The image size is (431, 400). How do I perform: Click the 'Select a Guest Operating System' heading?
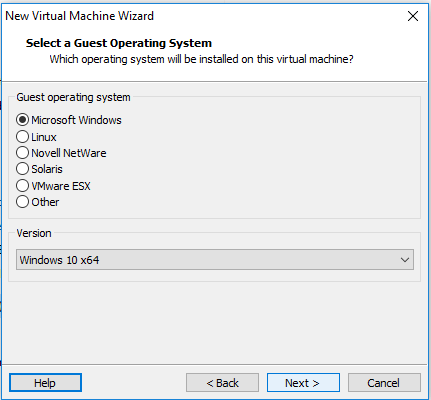[119, 43]
